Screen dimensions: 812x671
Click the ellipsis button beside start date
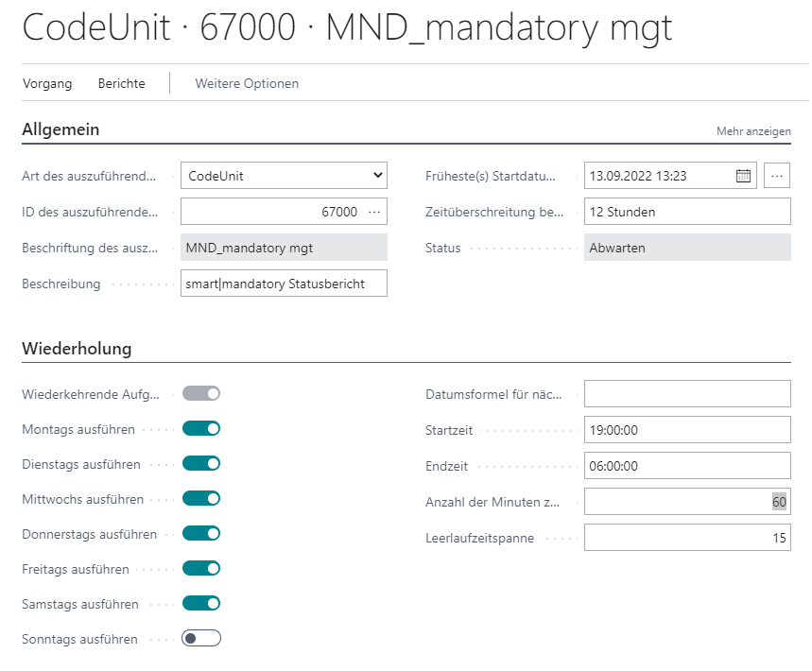click(777, 176)
